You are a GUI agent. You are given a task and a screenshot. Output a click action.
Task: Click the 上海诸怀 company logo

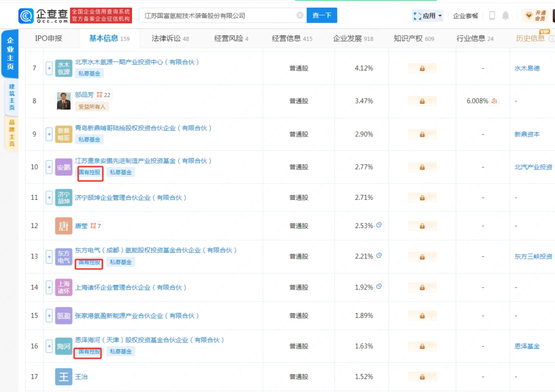point(64,287)
